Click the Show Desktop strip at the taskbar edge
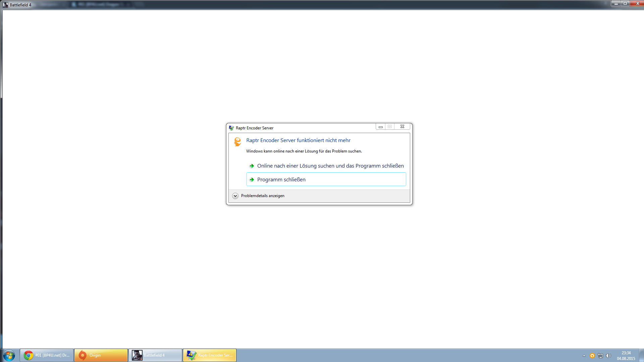The image size is (644, 362). coord(642,355)
